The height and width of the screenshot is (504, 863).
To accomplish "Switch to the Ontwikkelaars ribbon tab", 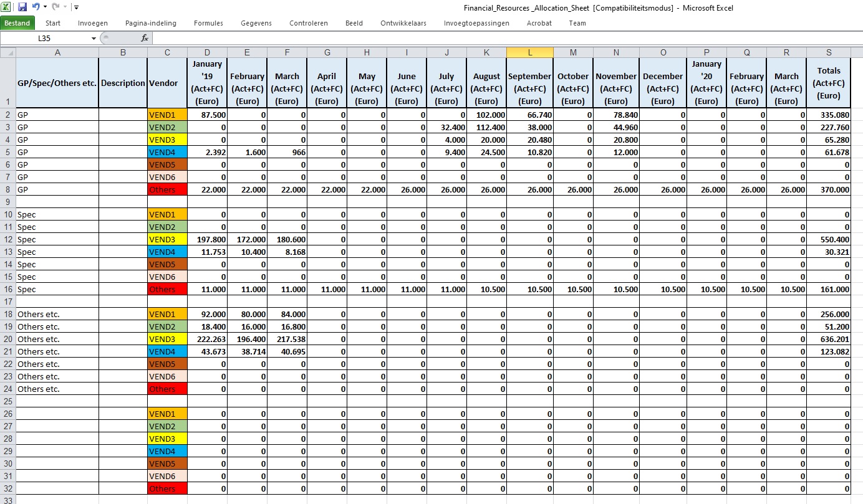I will click(403, 23).
